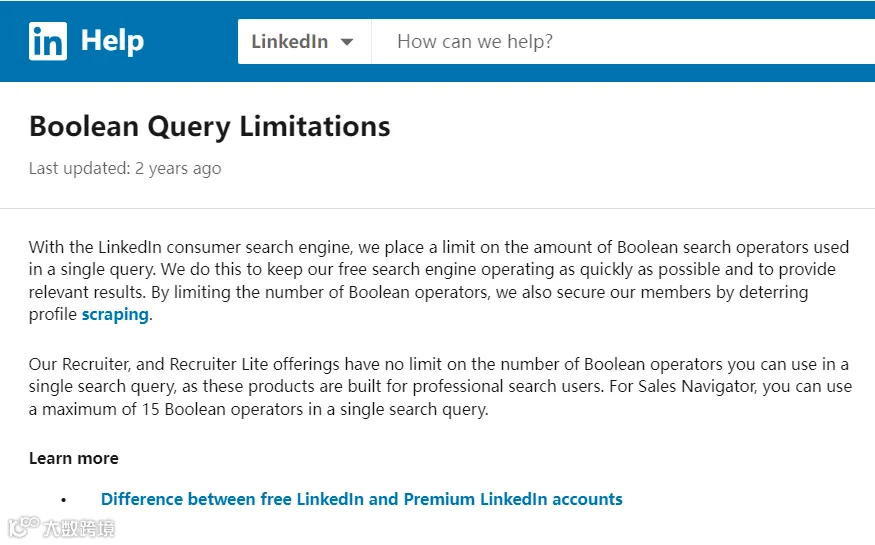The image size is (875, 545).
Task: Click the "Last updated: 2 years ago" text
Action: click(125, 168)
